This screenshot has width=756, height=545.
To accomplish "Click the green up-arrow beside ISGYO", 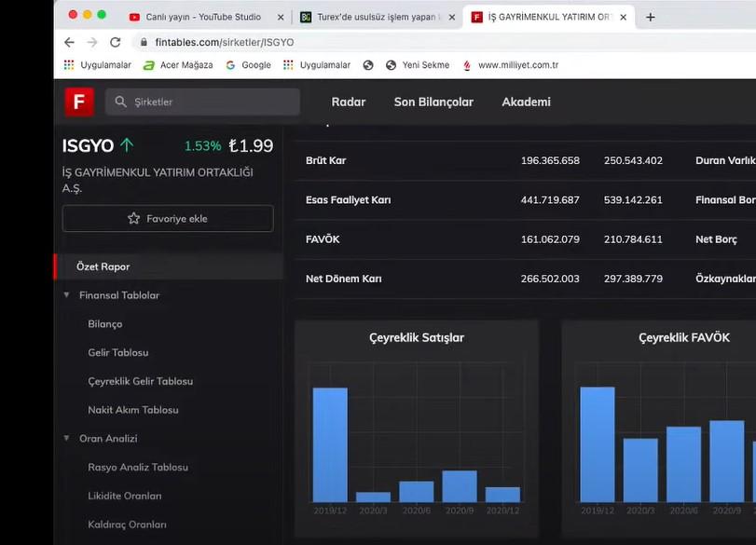I will coord(127,145).
